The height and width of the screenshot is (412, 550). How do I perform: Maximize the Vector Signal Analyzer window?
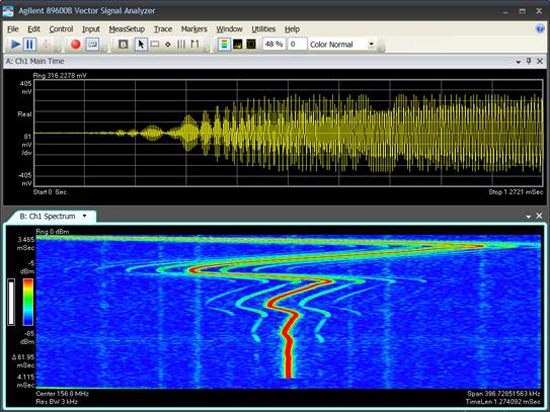522,12
